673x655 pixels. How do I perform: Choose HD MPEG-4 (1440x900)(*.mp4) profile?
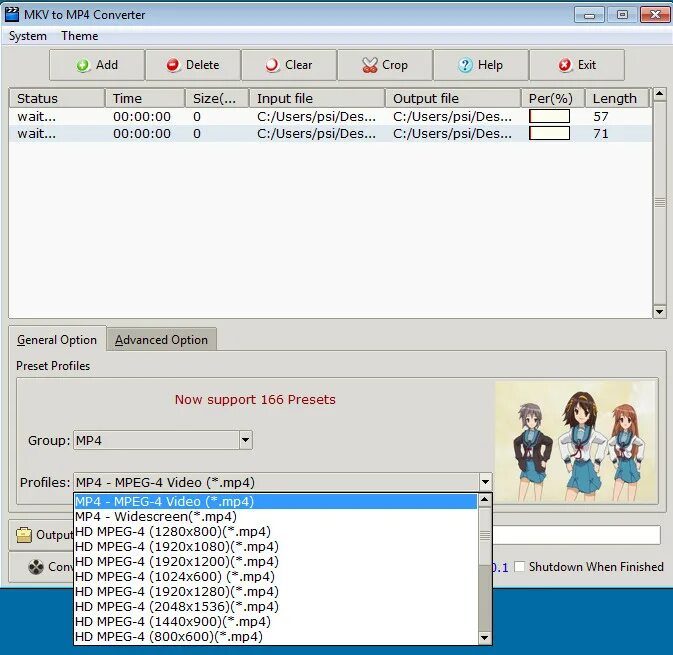click(x=276, y=622)
